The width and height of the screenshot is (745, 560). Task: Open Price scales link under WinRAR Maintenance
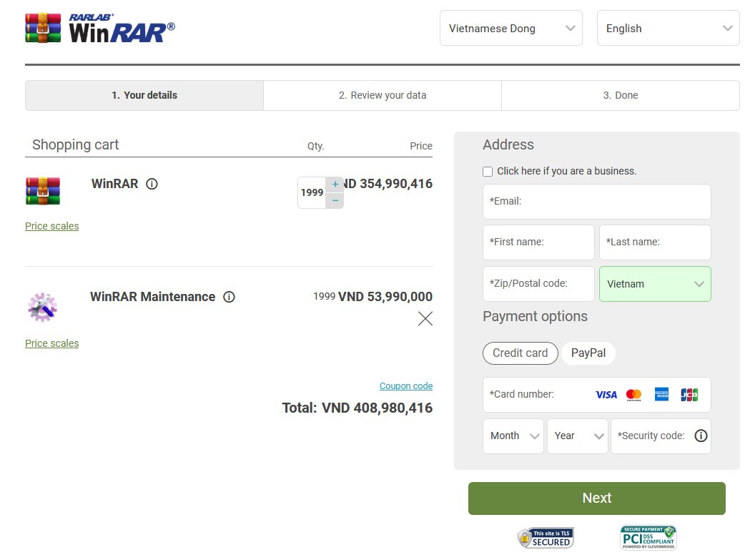click(51, 344)
